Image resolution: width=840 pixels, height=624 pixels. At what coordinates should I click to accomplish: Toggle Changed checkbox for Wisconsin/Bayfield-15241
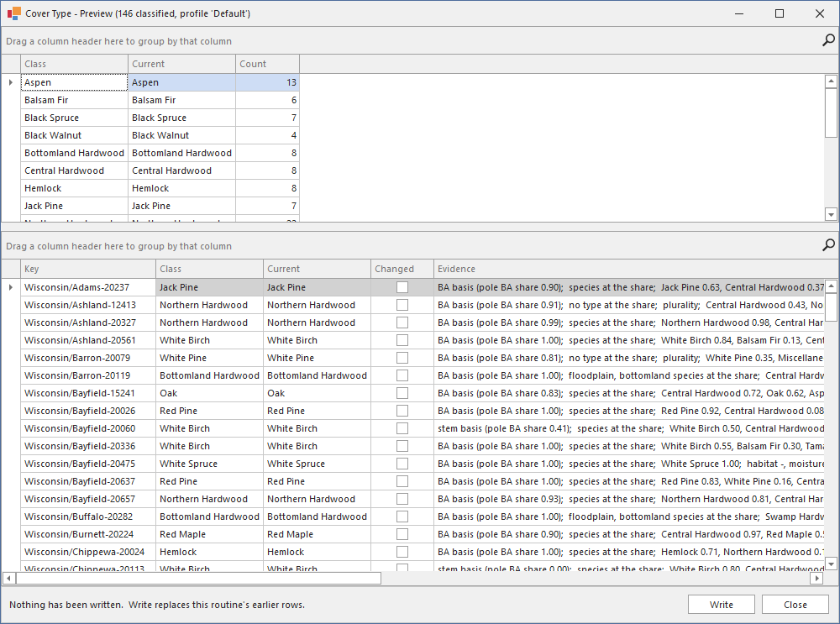pos(402,393)
